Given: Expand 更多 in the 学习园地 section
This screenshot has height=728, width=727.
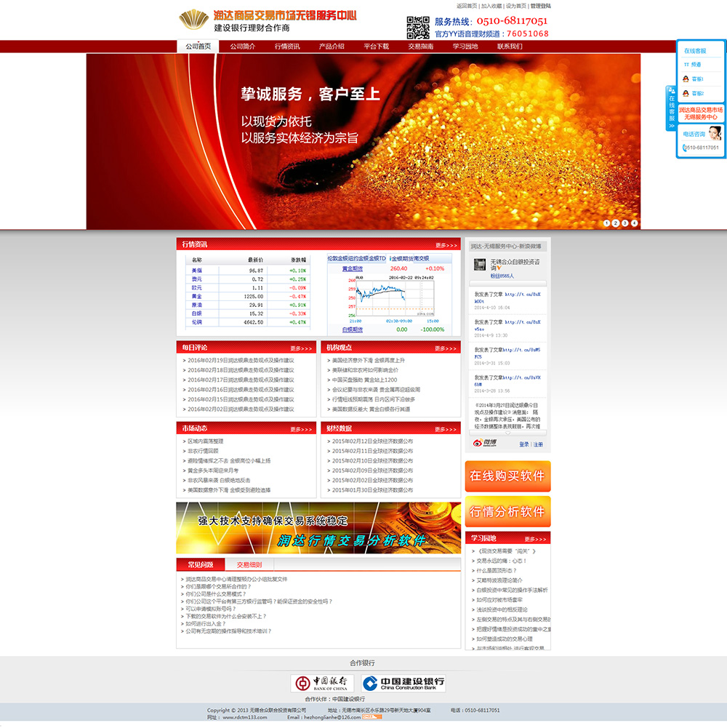Looking at the screenshot, I should pyautogui.click(x=535, y=539).
